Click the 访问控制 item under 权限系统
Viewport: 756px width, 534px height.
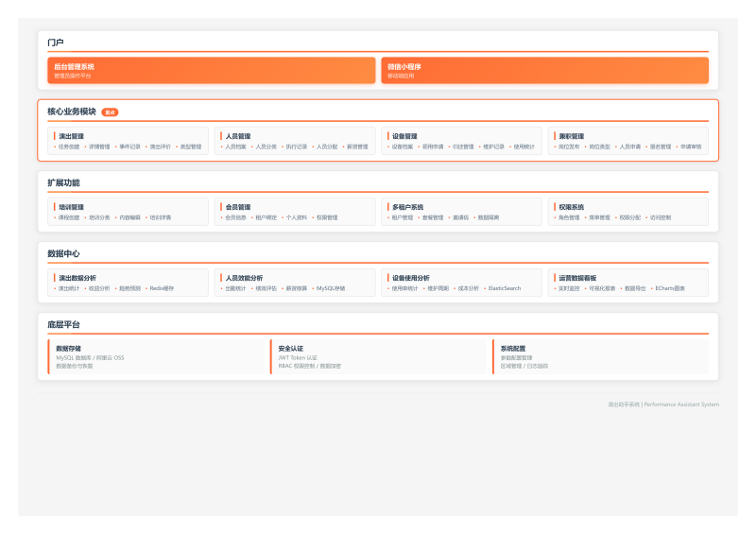click(660, 217)
